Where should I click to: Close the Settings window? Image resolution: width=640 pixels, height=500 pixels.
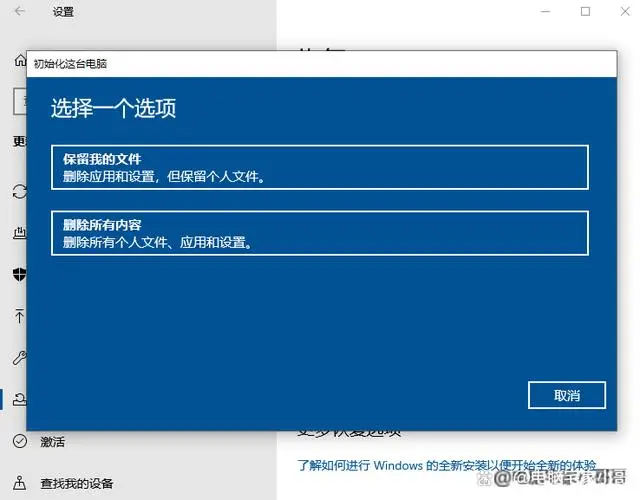tap(625, 11)
